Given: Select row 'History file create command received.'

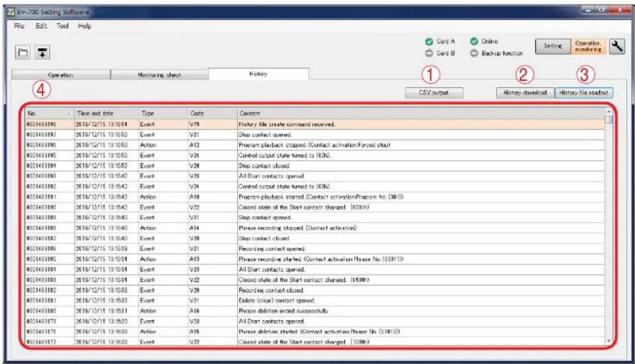Looking at the screenshot, I should tap(315, 125).
